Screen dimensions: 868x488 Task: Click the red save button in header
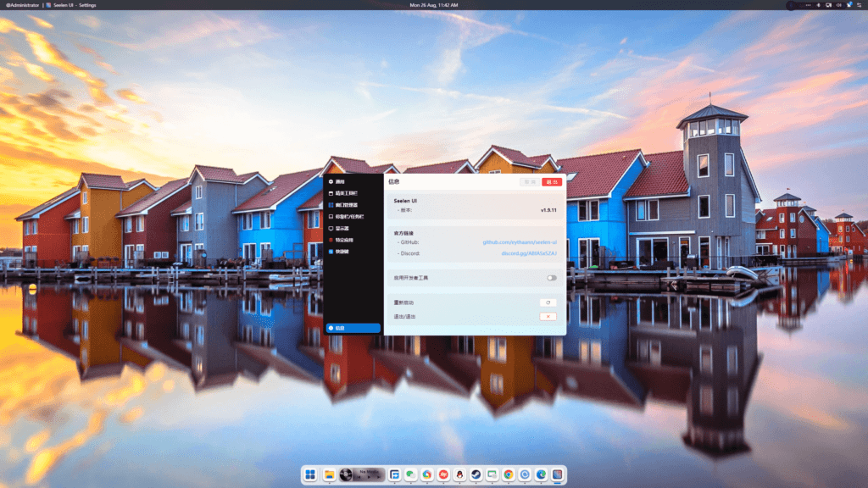point(552,182)
